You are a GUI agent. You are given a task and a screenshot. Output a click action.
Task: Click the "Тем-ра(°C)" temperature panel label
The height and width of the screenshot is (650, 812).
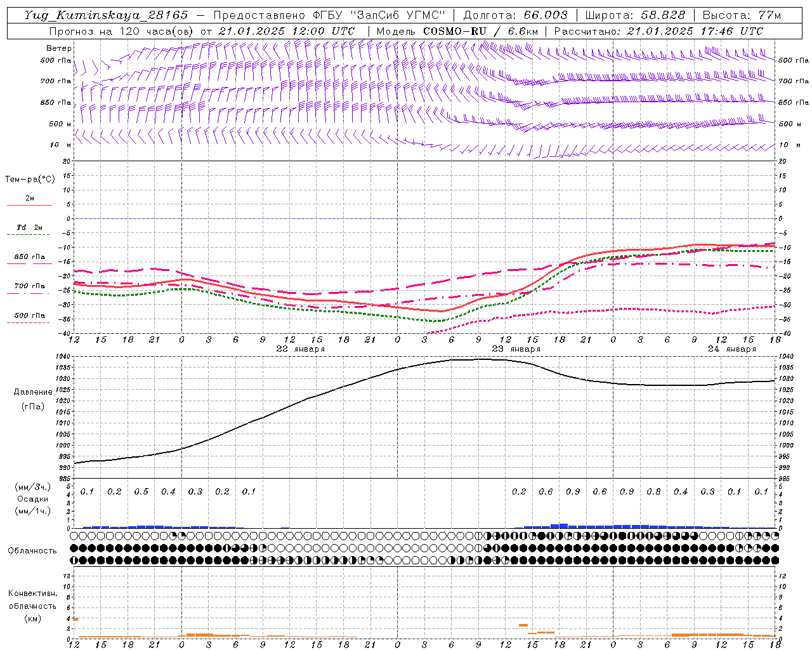[x=30, y=180]
